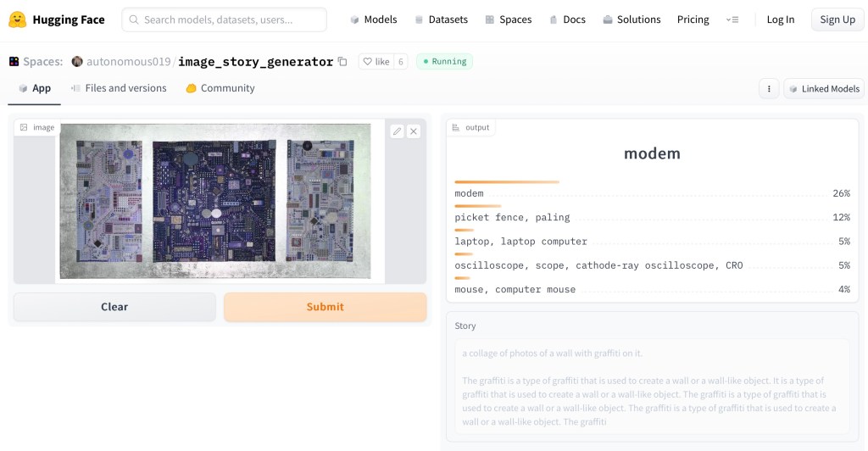Click the Sign Up button
The width and height of the screenshot is (868, 451).
pyautogui.click(x=837, y=19)
